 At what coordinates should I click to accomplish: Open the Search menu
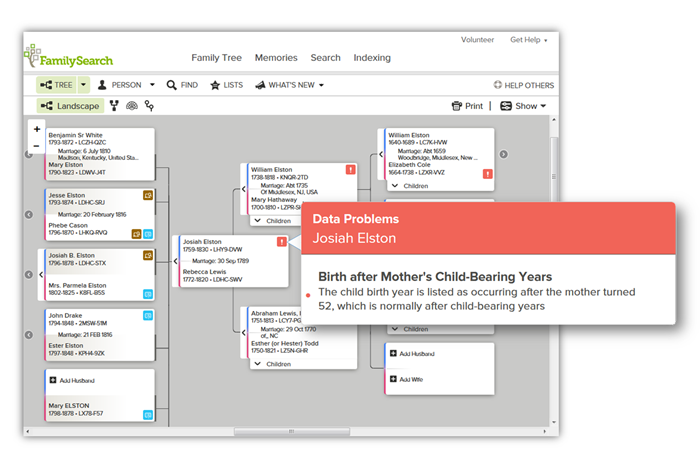325,58
